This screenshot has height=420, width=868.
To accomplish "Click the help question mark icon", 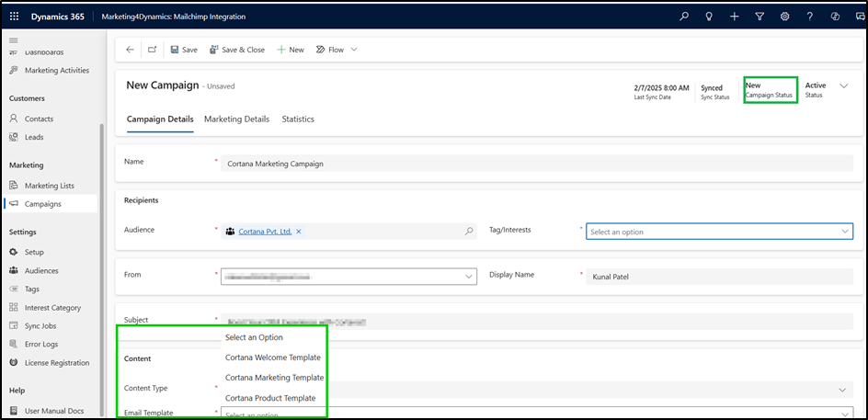I will point(810,17).
